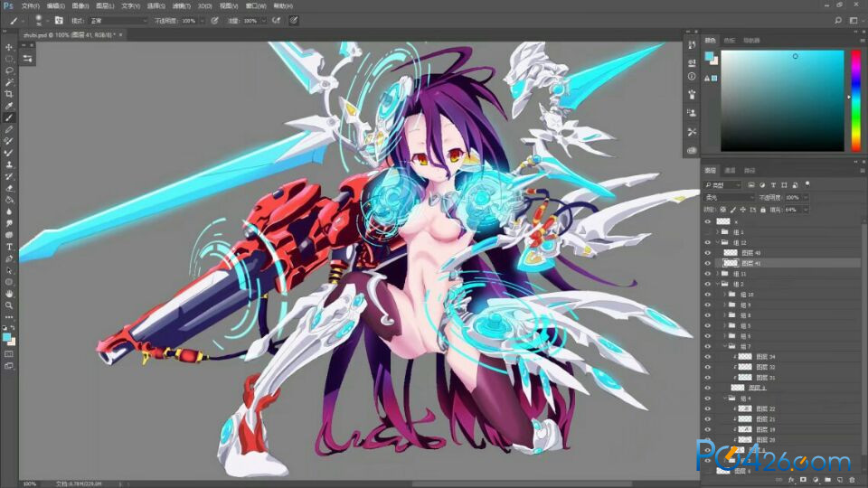868x488 pixels.
Task: Select layer row 图层 32
Action: [x=783, y=367]
